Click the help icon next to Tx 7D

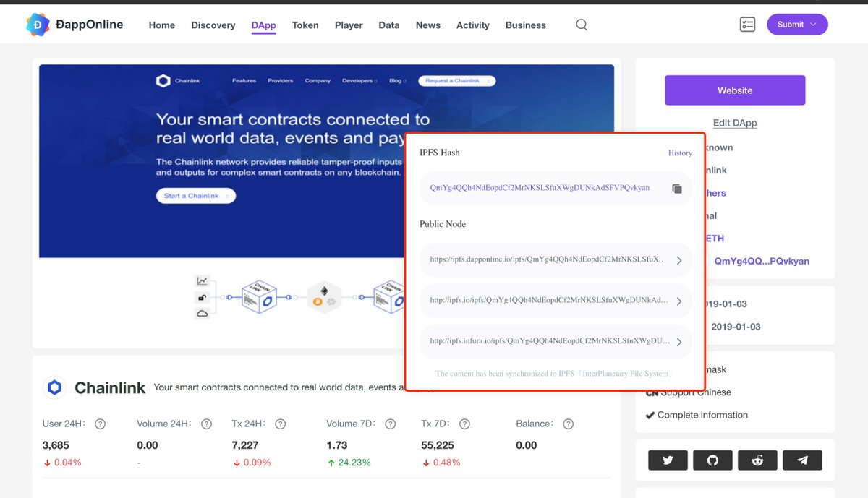(464, 424)
